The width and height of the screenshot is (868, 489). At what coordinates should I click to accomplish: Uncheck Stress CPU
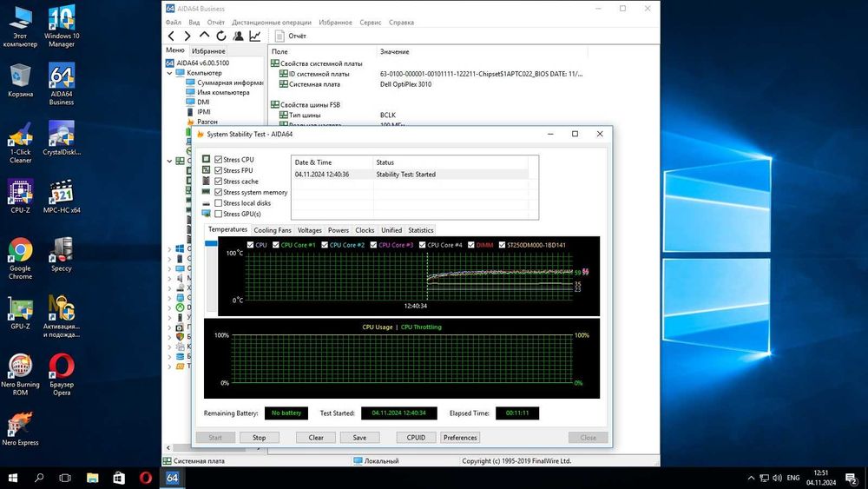[218, 160]
